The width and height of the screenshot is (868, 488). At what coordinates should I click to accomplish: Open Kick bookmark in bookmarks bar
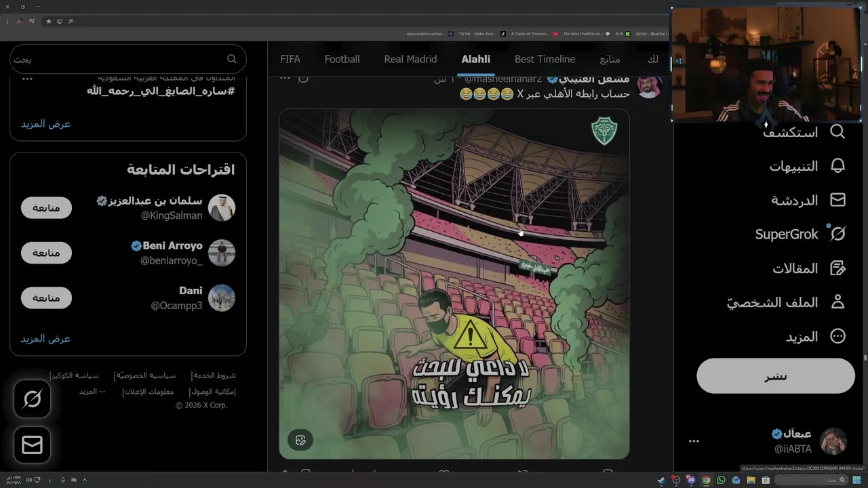pyautogui.click(x=623, y=33)
